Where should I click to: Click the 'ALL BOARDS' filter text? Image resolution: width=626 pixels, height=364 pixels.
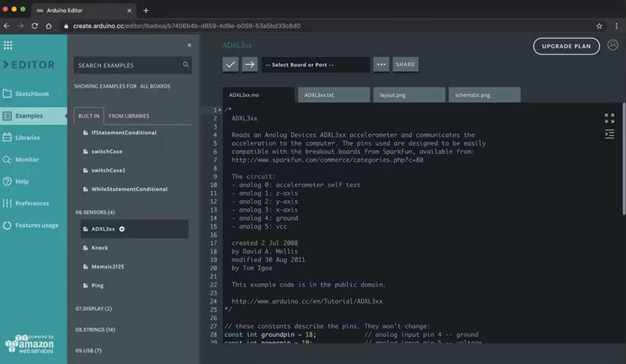[155, 86]
